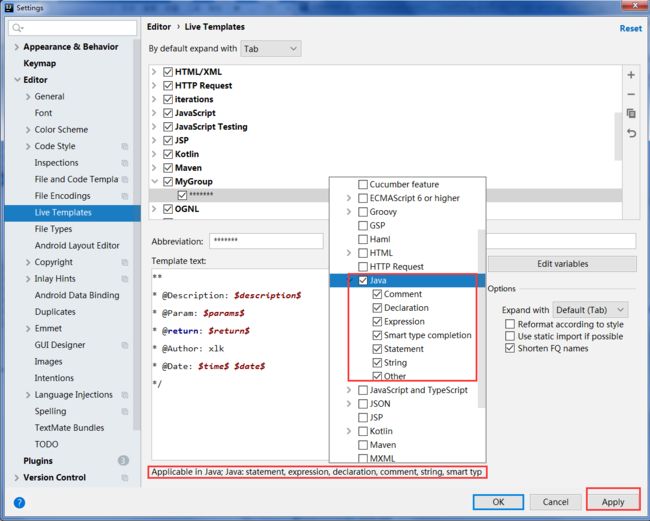Collapse the Editor section in the sidebar

click(17, 80)
